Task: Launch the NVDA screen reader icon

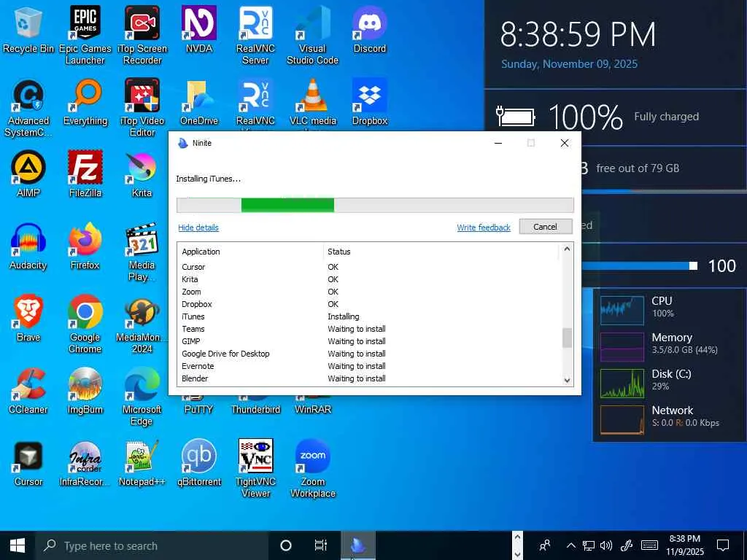Action: coord(198,29)
